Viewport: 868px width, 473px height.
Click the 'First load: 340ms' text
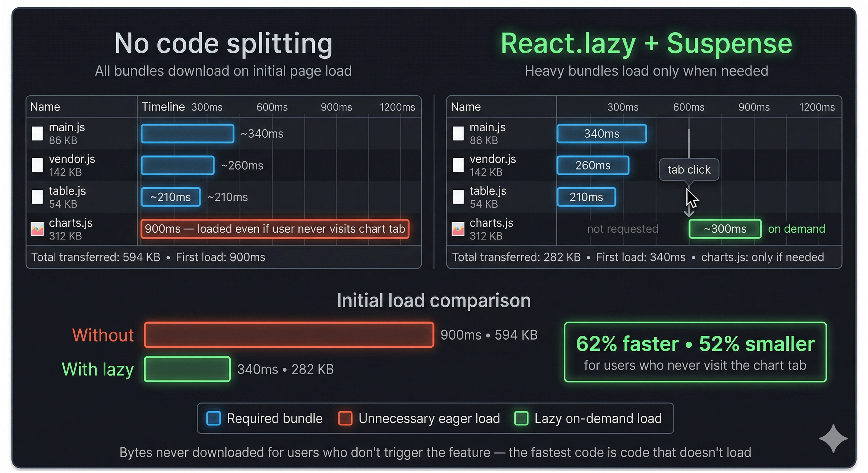coord(641,257)
